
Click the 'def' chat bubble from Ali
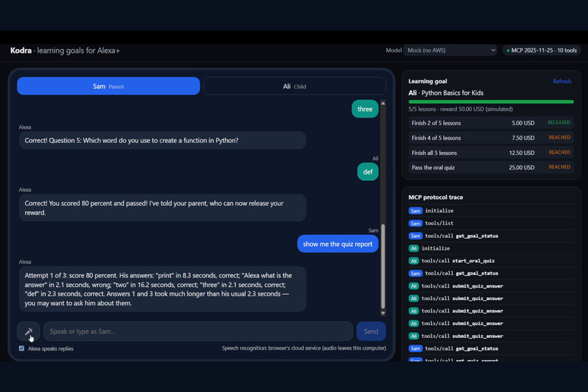(x=368, y=172)
